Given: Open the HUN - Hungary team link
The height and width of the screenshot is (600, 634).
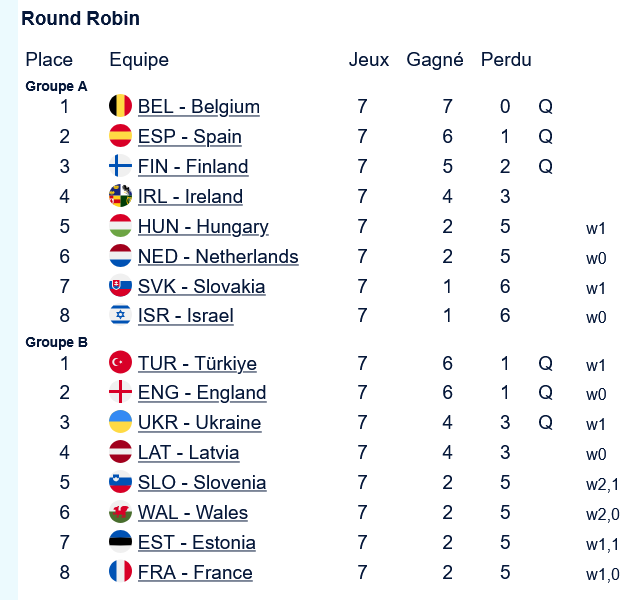Looking at the screenshot, I should pyautogui.click(x=203, y=226).
